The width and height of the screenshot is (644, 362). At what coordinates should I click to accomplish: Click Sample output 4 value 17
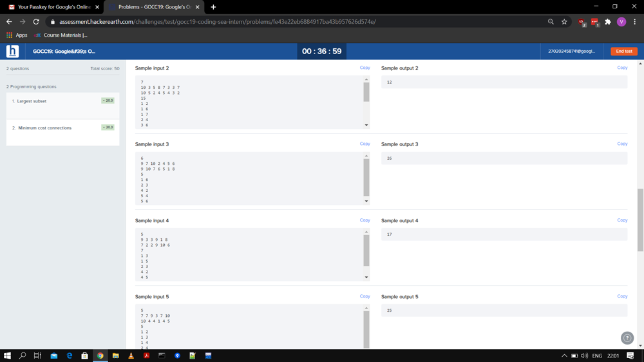tap(390, 234)
